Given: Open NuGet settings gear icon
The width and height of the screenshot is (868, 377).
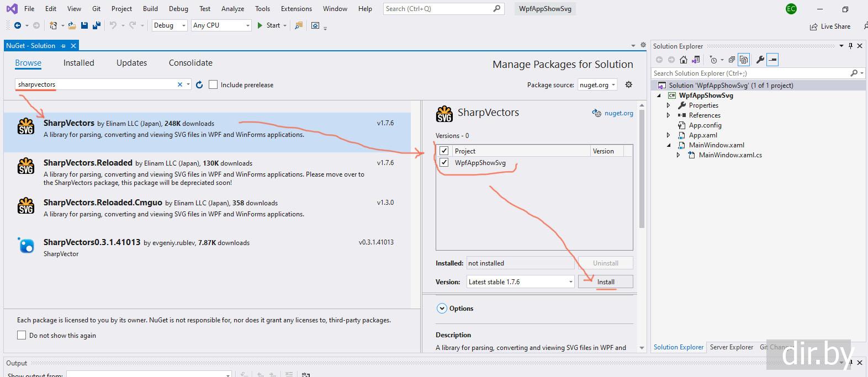Looking at the screenshot, I should 628,84.
